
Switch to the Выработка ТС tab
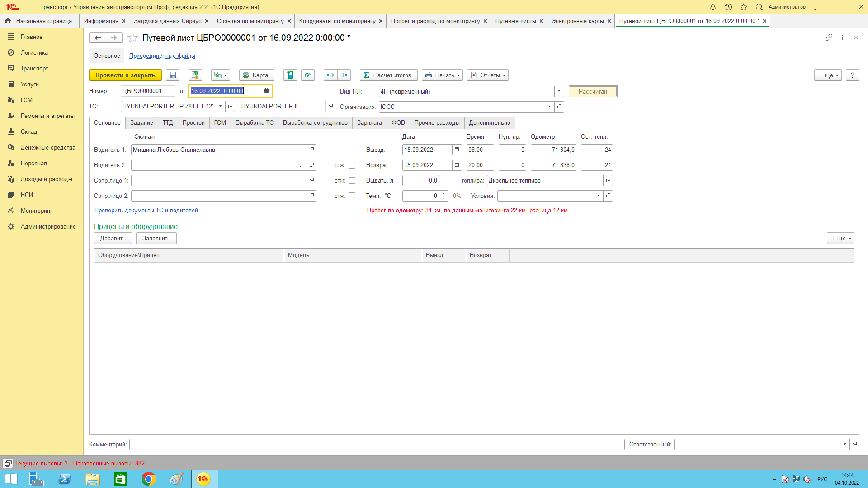pos(254,122)
